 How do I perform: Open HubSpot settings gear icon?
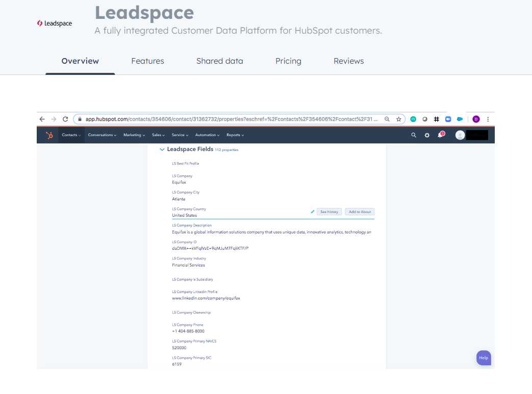[x=427, y=135]
